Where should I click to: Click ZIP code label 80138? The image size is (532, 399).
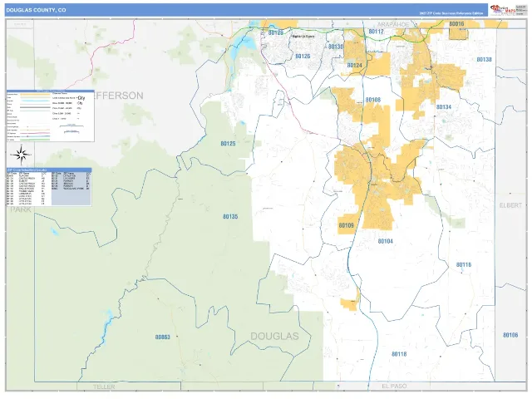click(x=484, y=59)
